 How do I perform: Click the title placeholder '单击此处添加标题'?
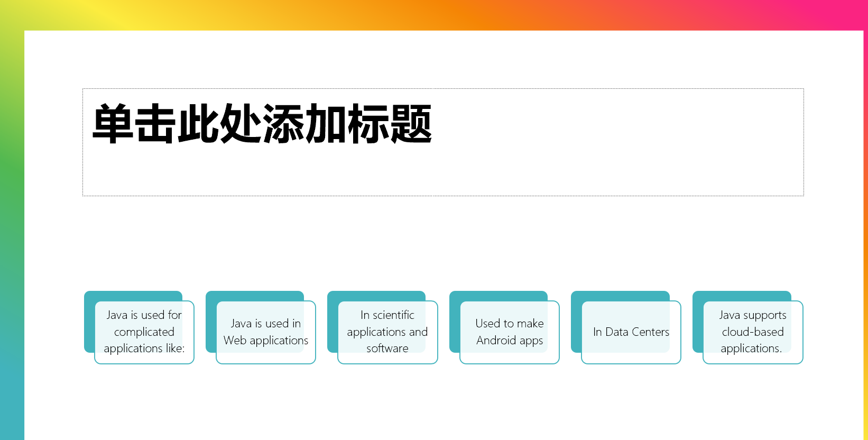(x=443, y=142)
